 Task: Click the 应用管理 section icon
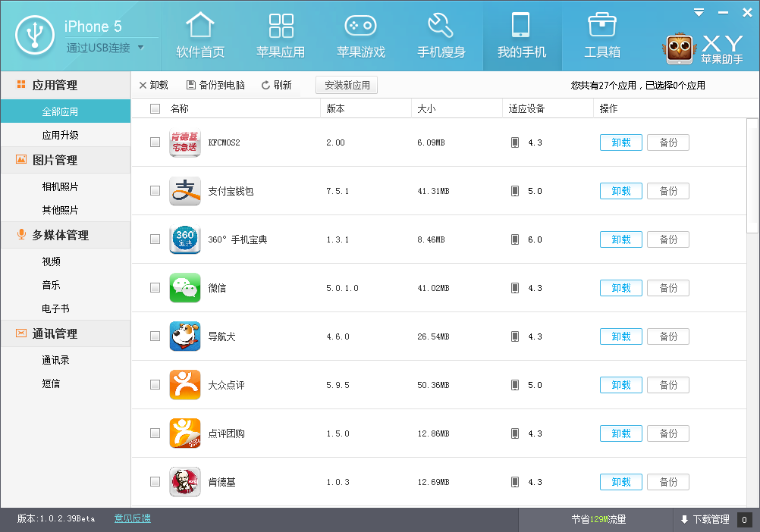(x=20, y=85)
